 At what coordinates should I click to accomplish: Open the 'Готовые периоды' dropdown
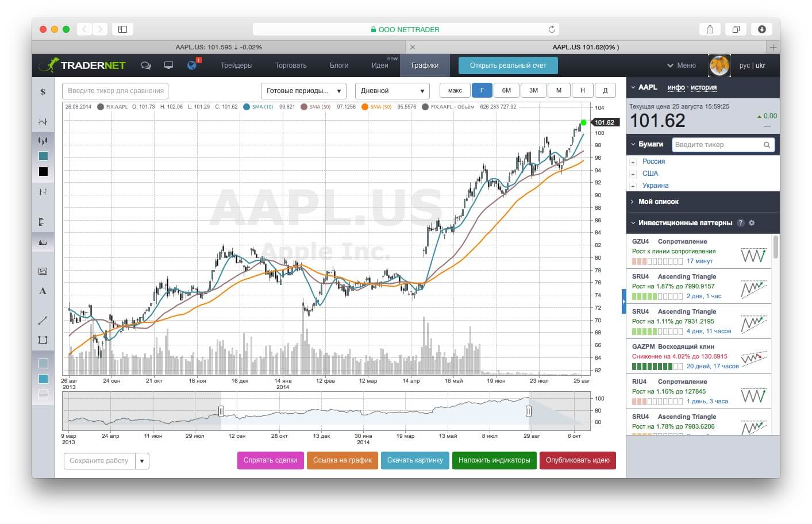point(303,91)
